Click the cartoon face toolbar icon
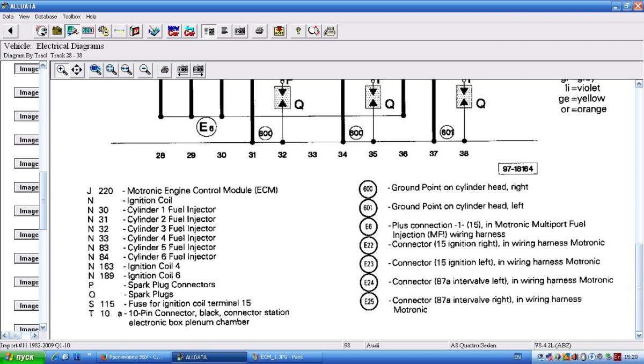 [41, 31]
